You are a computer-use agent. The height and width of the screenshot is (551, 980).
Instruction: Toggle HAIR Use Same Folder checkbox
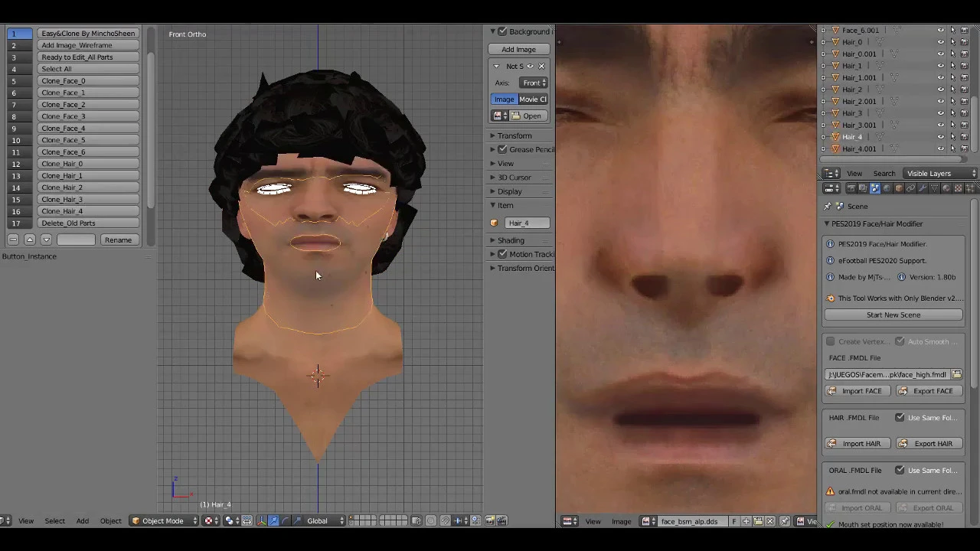(x=900, y=418)
